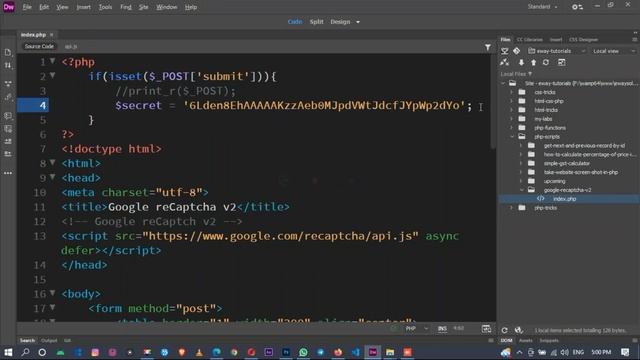Image resolution: width=640 pixels, height=360 pixels.
Task: Click Synchronize icon in Files panel
Action: 546,62
